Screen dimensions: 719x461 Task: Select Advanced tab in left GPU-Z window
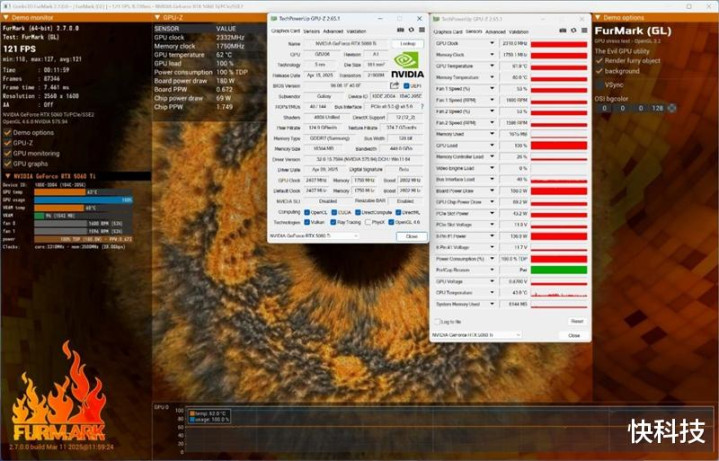pos(333,31)
